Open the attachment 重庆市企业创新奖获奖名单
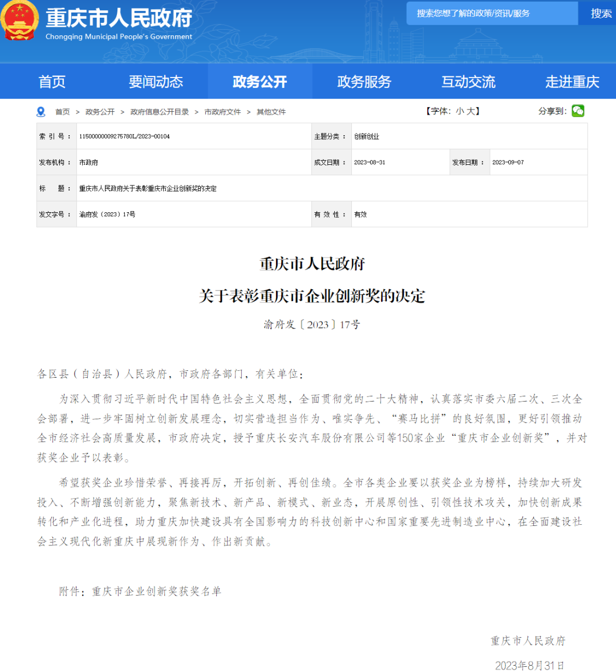The width and height of the screenshot is (616, 672). 157,592
